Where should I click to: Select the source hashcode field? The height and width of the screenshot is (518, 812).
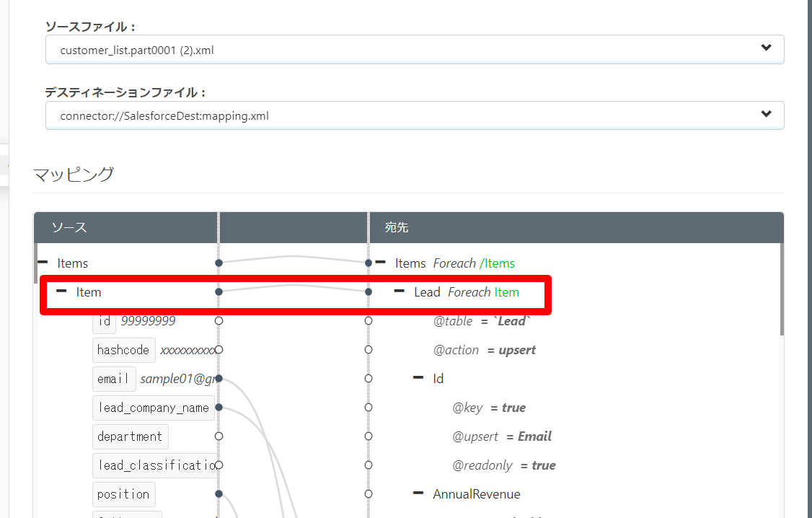(x=124, y=350)
